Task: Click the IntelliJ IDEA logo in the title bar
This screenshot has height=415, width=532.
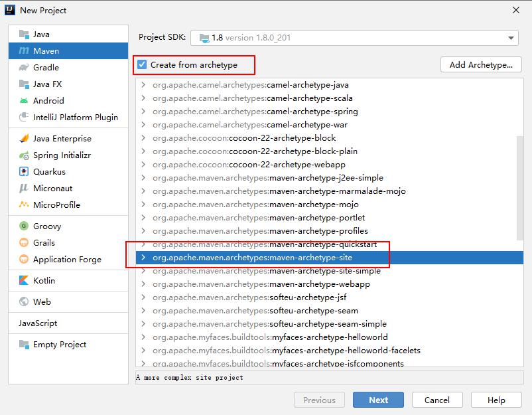Action: point(10,10)
